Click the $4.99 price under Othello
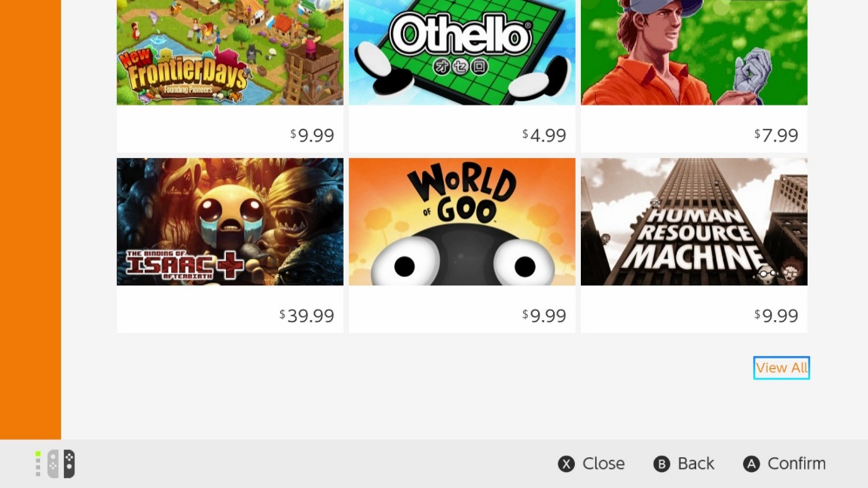Screen dimensions: 868x488 coord(544,136)
